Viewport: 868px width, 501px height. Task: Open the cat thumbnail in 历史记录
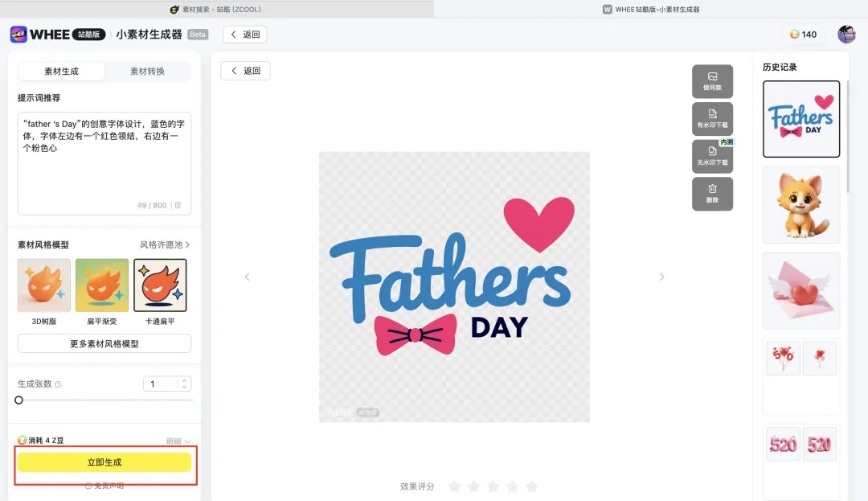[x=800, y=204]
